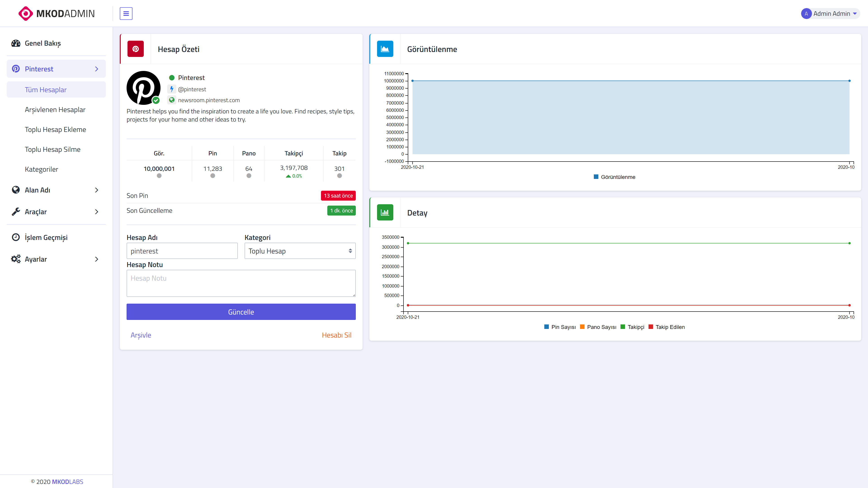Click the gray indicator dot under Gör. value
Viewport: 868px width, 488px height.
[159, 176]
